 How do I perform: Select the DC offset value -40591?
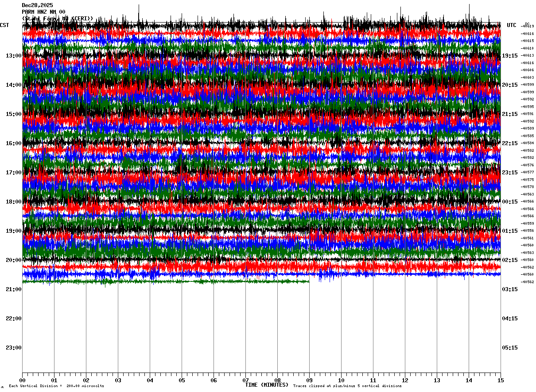(x=528, y=114)
